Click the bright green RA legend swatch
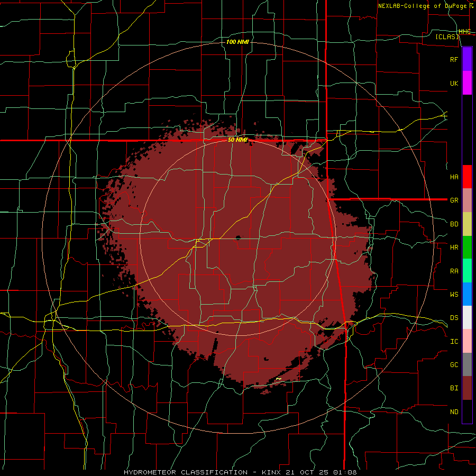476x476 pixels. coord(467,271)
